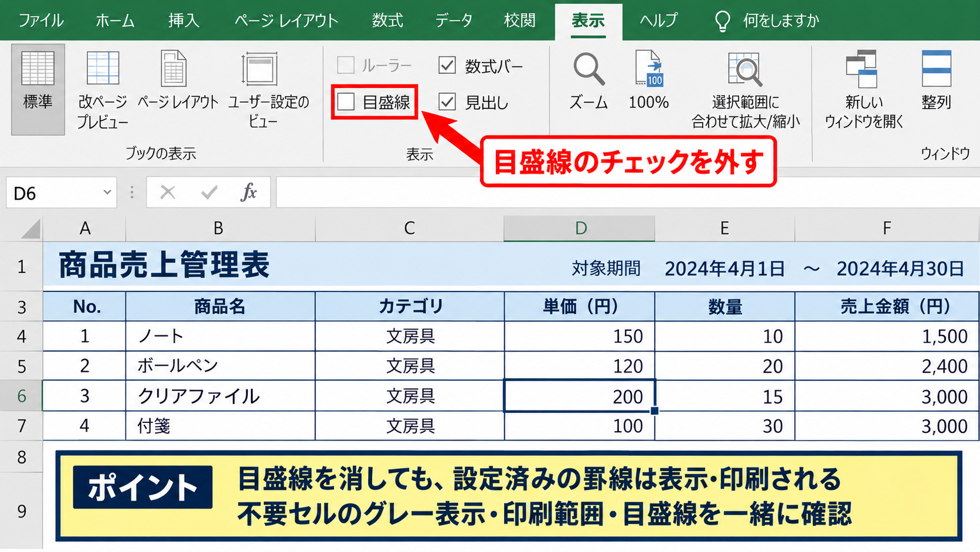Toggle the 目盛線 gridlines checkbox

pos(346,102)
